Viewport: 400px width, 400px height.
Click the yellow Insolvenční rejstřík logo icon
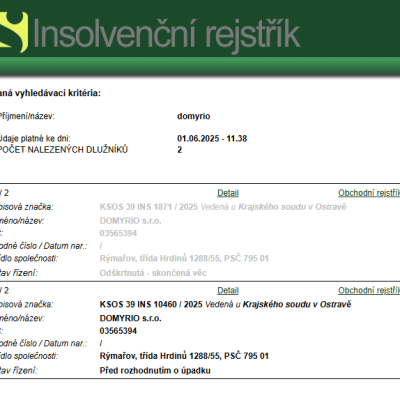(x=14, y=32)
